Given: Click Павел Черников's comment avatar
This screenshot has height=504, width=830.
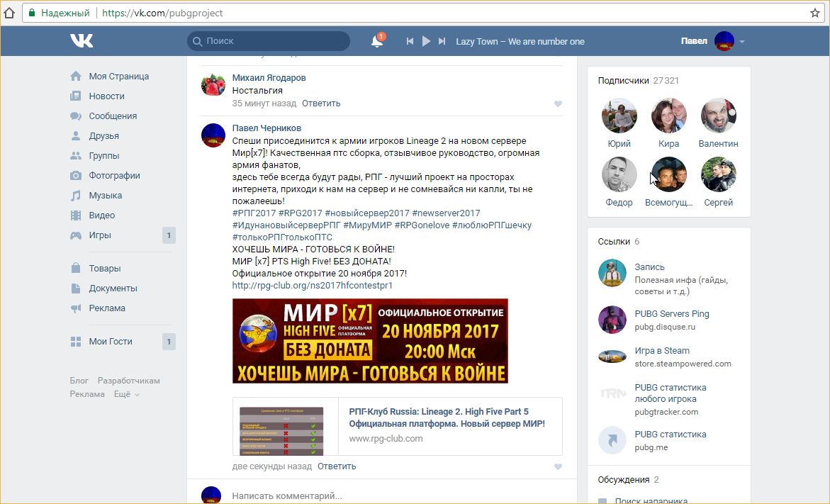Looking at the screenshot, I should click(x=213, y=135).
